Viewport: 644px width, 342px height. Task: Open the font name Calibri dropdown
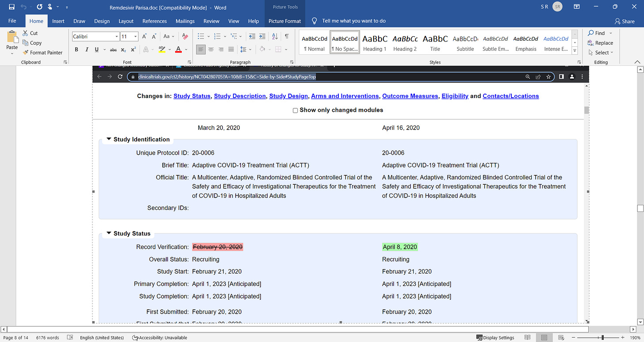pyautogui.click(x=117, y=37)
